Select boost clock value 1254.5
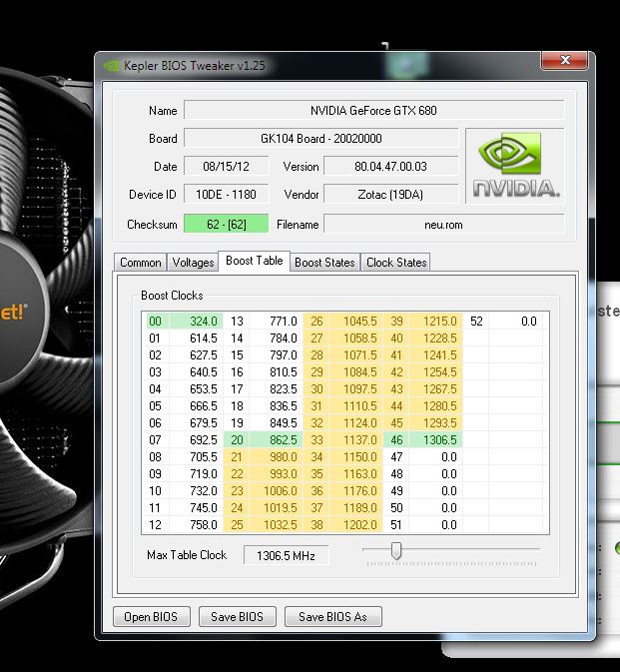The width and height of the screenshot is (620, 672). [x=436, y=372]
